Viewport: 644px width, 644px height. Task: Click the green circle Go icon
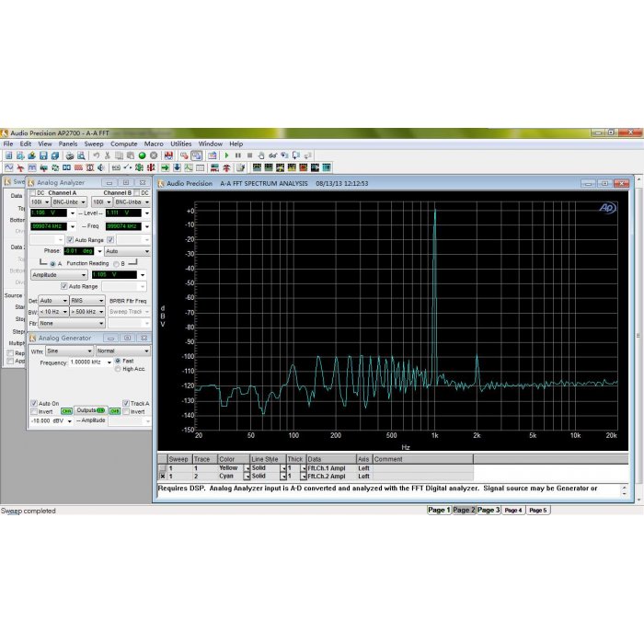[142, 155]
